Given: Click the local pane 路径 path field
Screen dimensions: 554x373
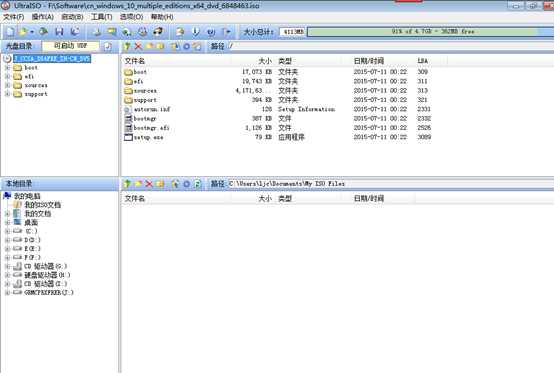Looking at the screenshot, I should (391, 184).
